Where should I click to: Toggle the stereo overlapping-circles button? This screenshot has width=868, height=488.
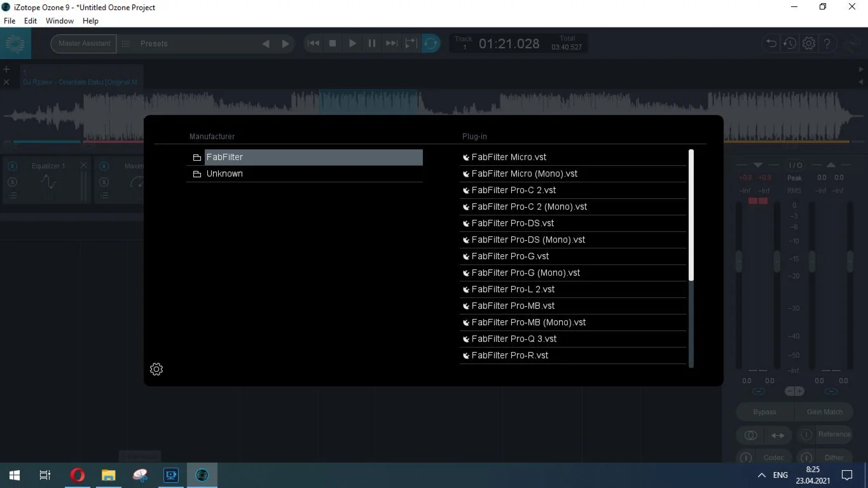point(750,435)
